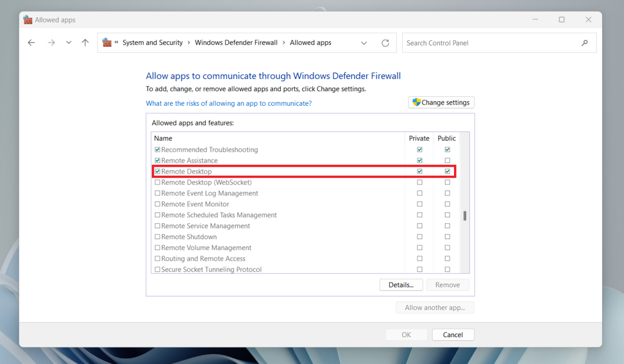This screenshot has height=364, width=624.
Task: Expand the collapsed breadcrumb chevrons
Action: [116, 42]
